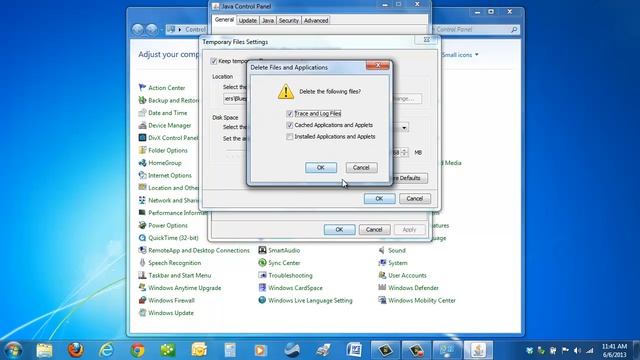Uncheck Cached Applications and Applets
Viewport: 640px width, 360px height.
[x=290, y=125]
